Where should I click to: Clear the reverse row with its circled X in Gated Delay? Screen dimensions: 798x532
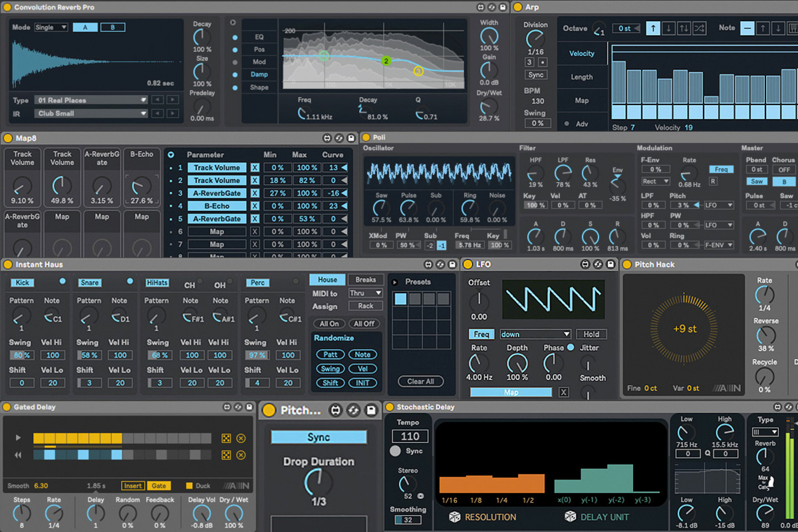pyautogui.click(x=241, y=455)
